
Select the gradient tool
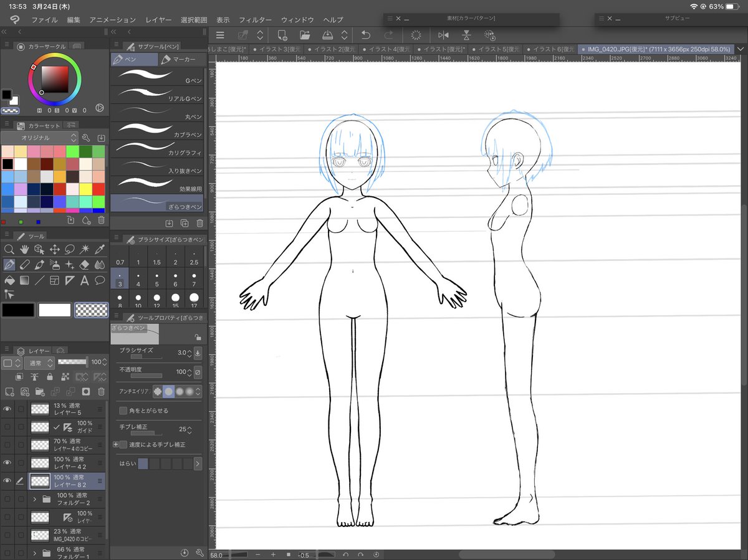click(24, 280)
